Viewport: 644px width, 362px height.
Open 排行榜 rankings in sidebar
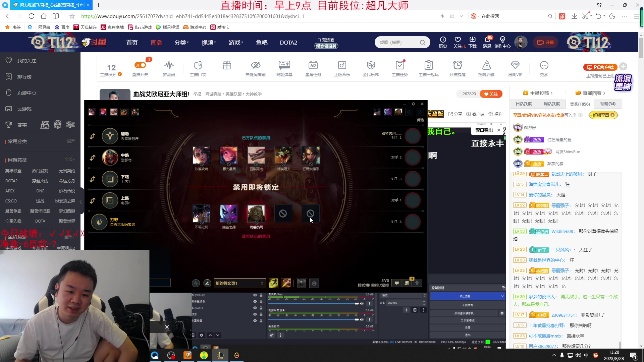pyautogui.click(x=24, y=77)
